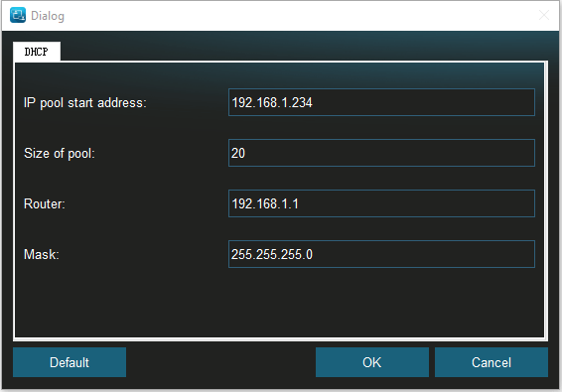The width and height of the screenshot is (562, 392).
Task: Select the DHCP tab
Action: [37, 52]
